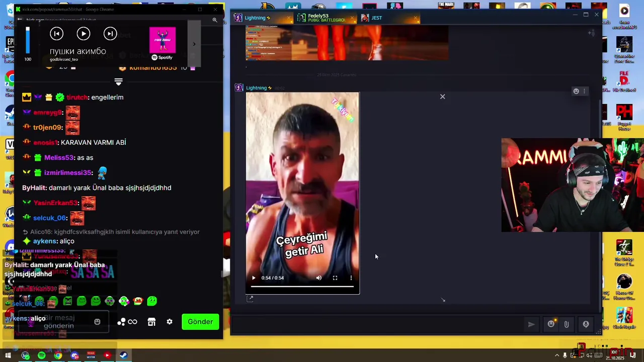Click the Gönder send button
The height and width of the screenshot is (362, 644).
200,322
